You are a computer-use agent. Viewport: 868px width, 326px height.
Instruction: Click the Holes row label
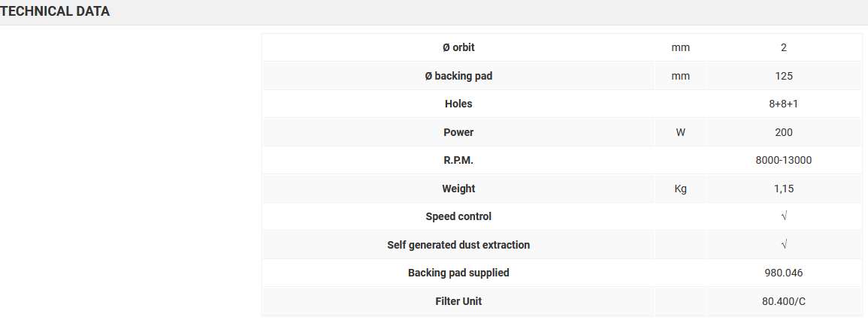click(x=458, y=104)
